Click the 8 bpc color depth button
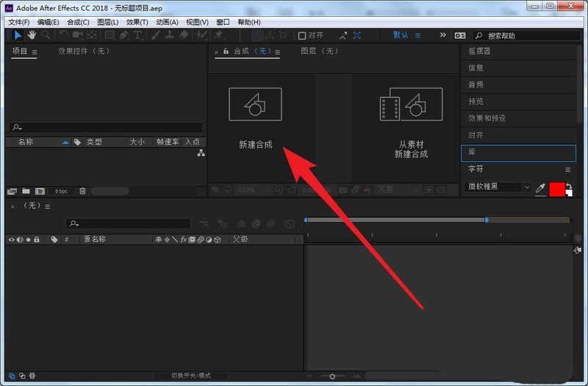Viewport: 588px width, 386px height. [61, 191]
